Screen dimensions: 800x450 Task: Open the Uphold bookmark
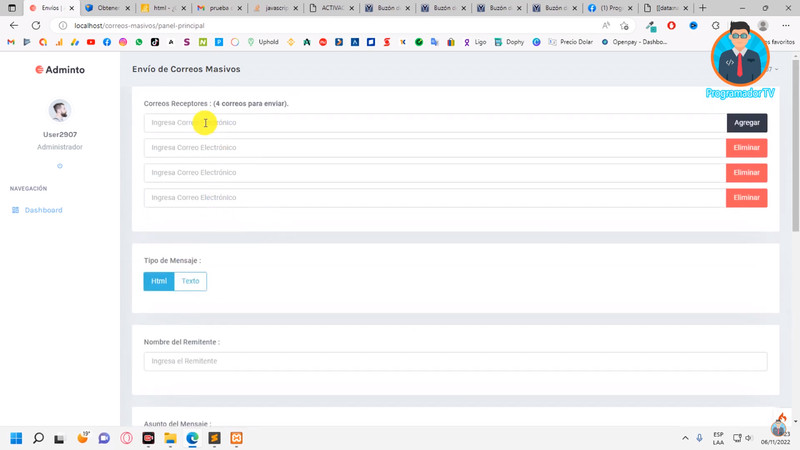tap(263, 42)
